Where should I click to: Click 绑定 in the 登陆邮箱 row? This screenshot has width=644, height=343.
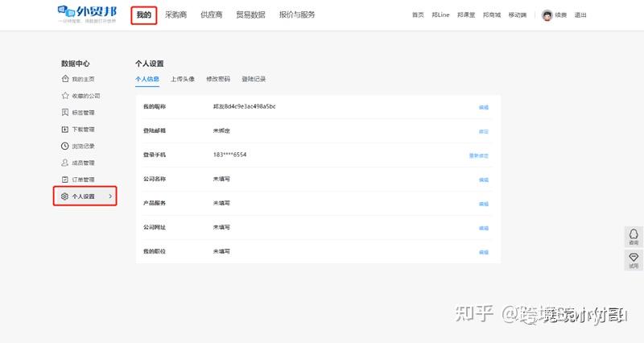pyautogui.click(x=484, y=131)
